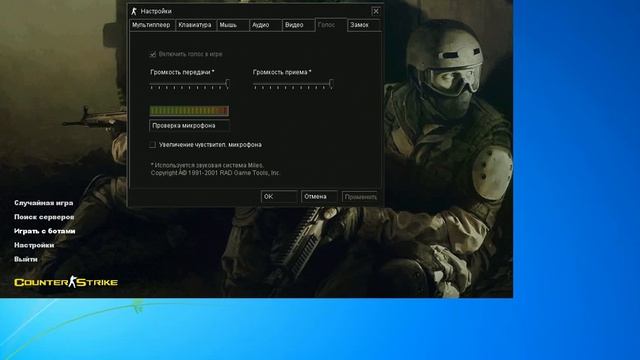
Task: Click the Применить button
Action: click(x=360, y=197)
